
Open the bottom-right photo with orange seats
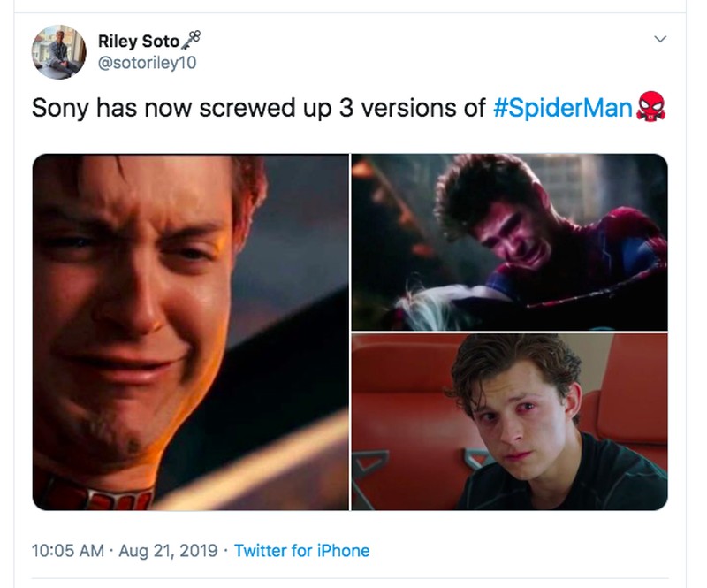click(x=509, y=422)
